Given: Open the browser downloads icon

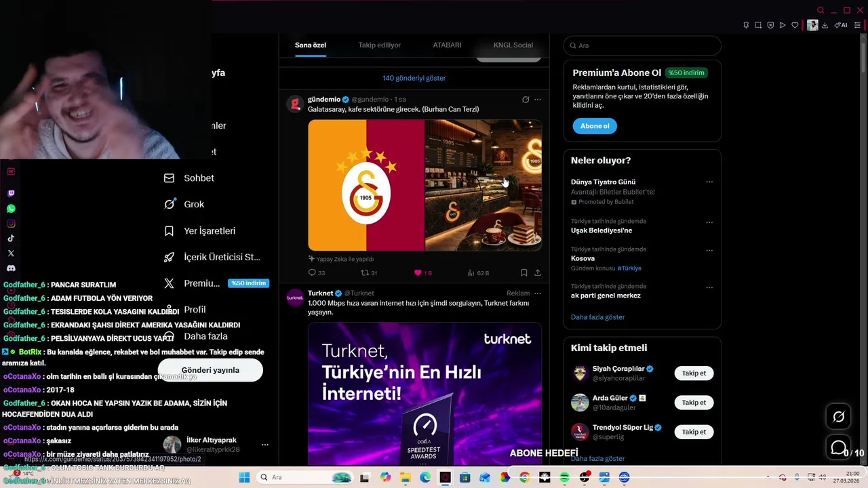Looking at the screenshot, I should pos(825,25).
